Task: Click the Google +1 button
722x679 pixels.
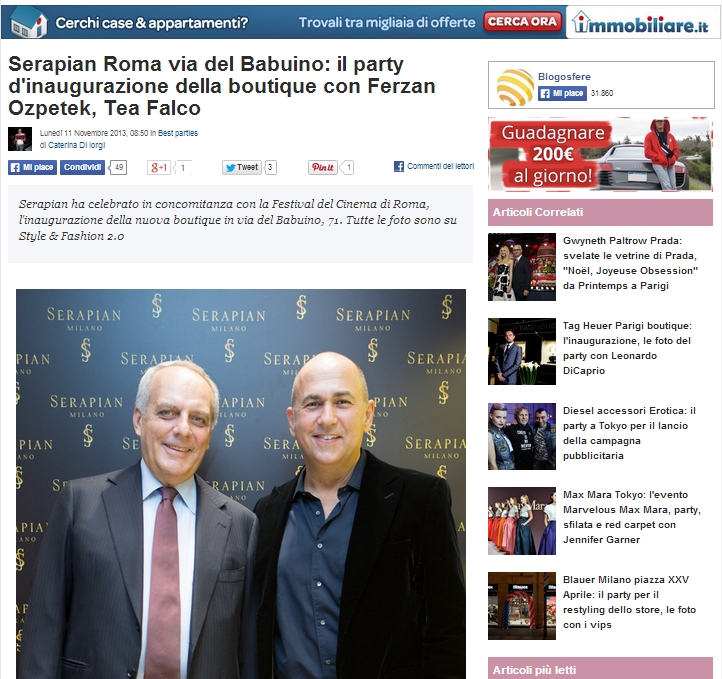Action: 159,168
